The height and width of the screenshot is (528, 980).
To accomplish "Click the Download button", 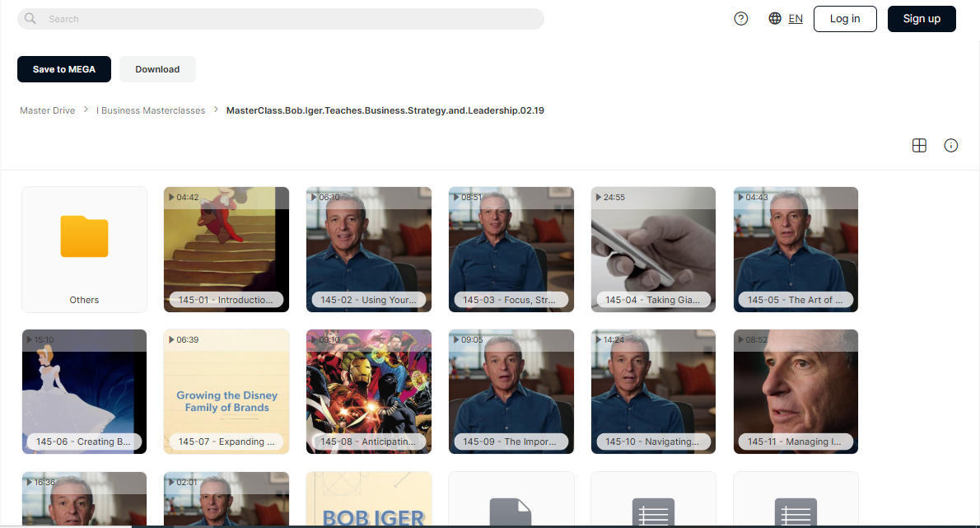I will [157, 69].
